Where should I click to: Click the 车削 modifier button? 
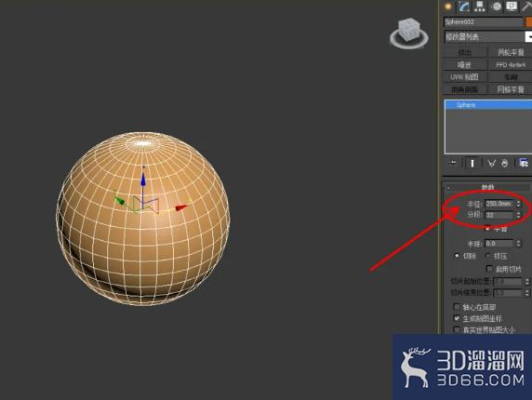click(x=511, y=77)
